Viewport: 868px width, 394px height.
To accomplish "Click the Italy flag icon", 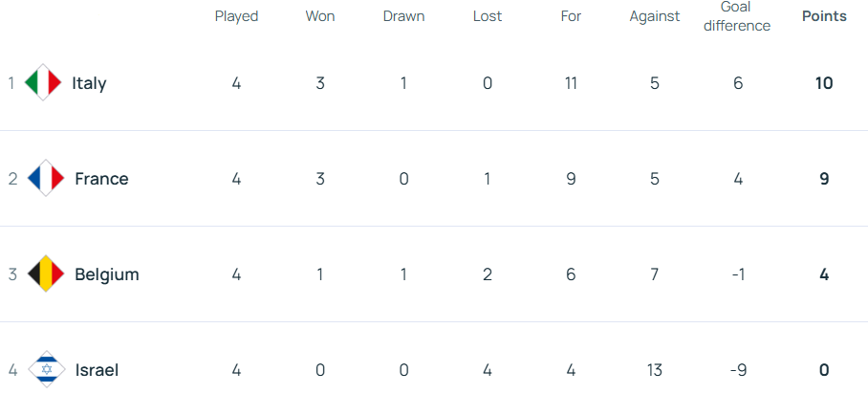I will 43,83.
